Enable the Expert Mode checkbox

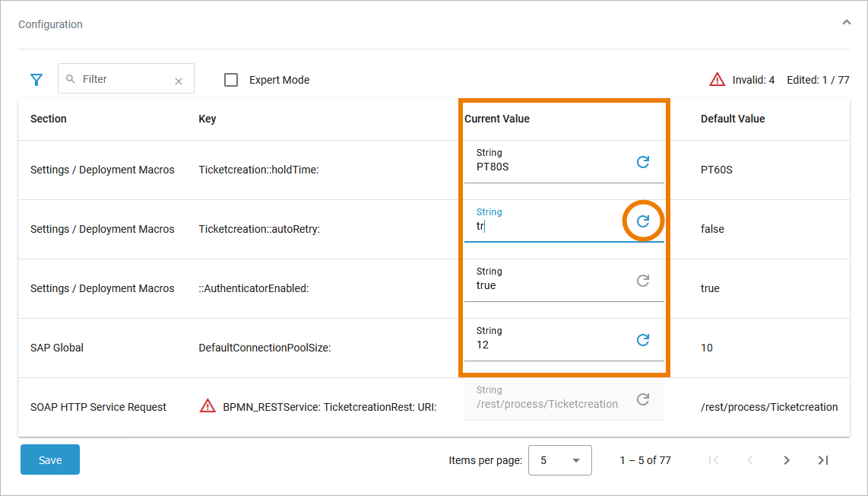[232, 80]
